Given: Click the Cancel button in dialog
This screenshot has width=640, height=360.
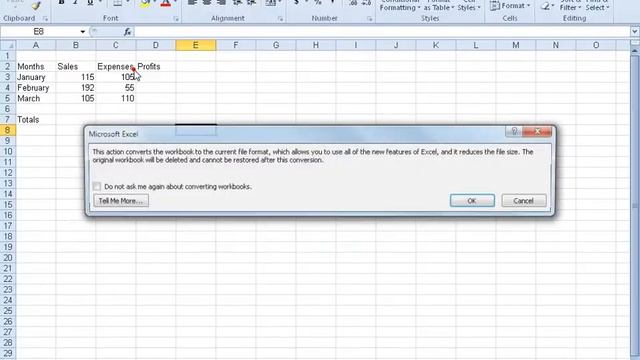Looking at the screenshot, I should coord(524,200).
